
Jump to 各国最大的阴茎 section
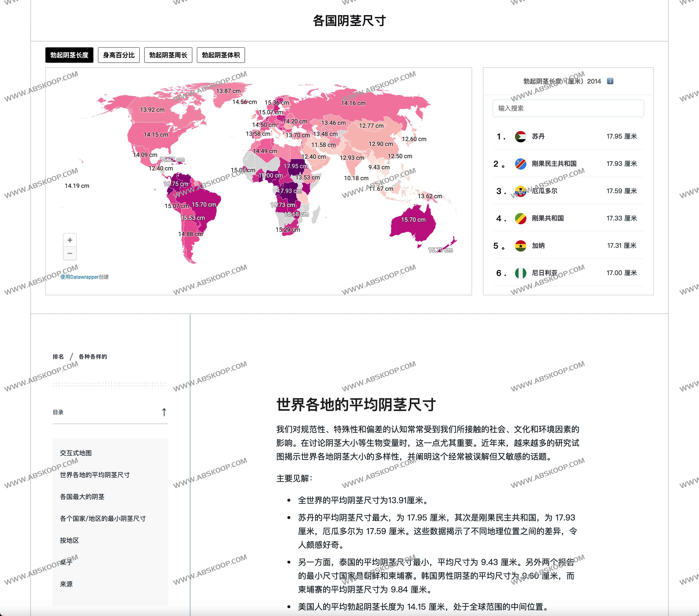(82, 496)
